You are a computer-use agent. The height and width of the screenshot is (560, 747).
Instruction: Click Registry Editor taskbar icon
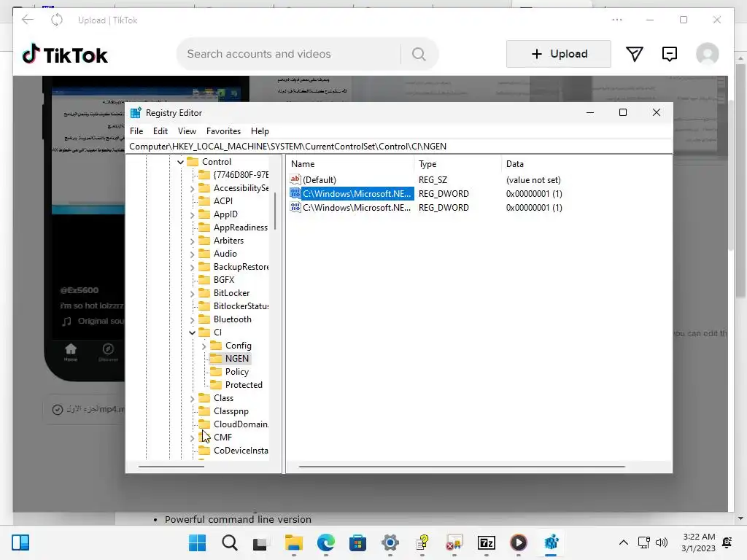[551, 542]
